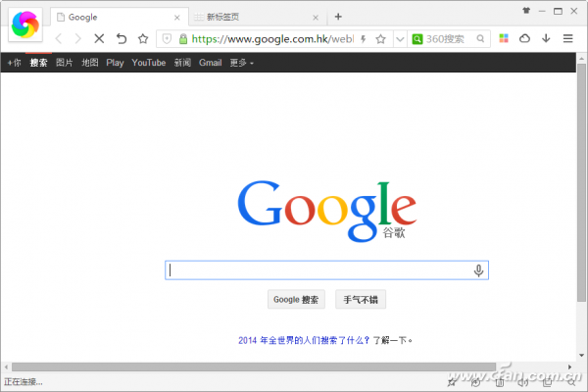Open 地图 in Google top bar
Screen dimensions: 588x392
click(90, 63)
